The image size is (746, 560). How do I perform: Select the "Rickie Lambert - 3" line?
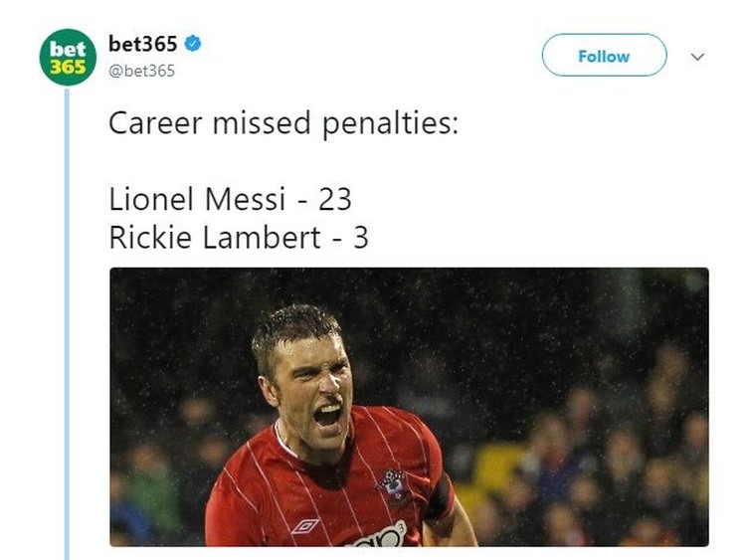(x=239, y=237)
